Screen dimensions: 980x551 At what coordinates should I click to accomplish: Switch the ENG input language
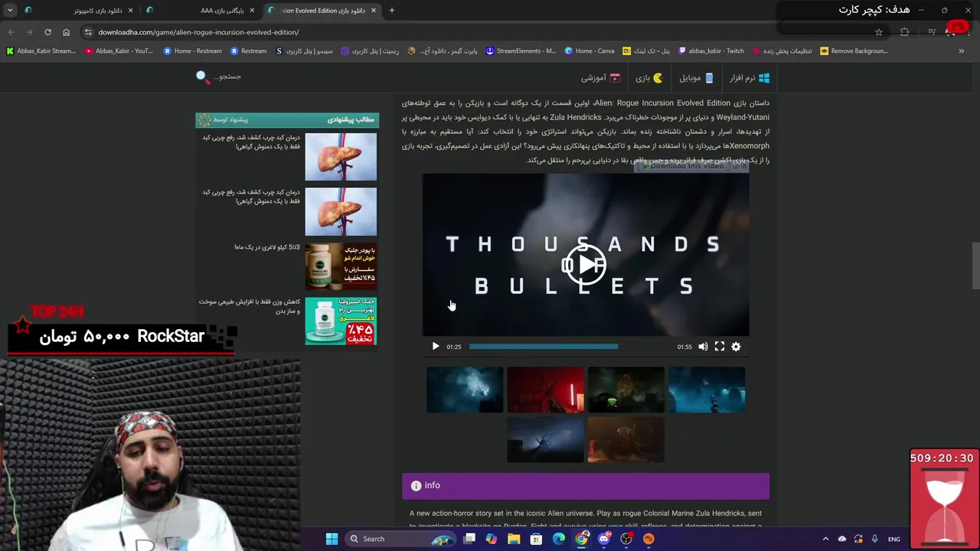point(894,540)
